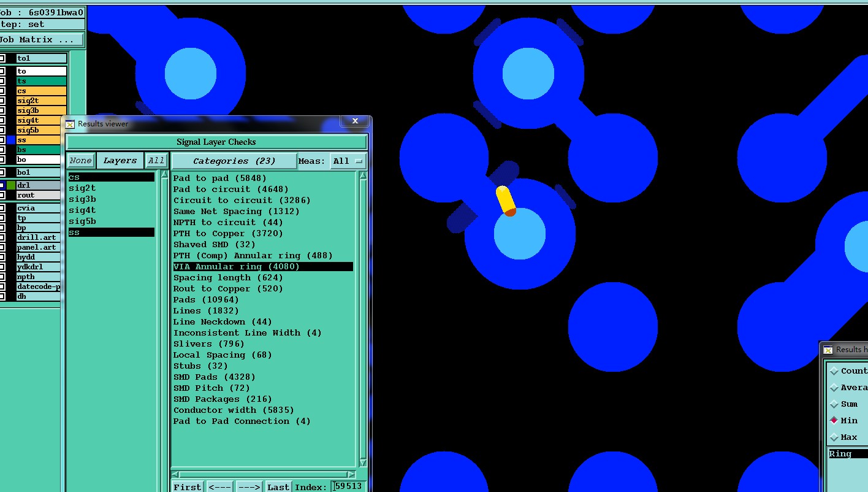Jump to Last result
The width and height of the screenshot is (868, 492).
coord(278,486)
